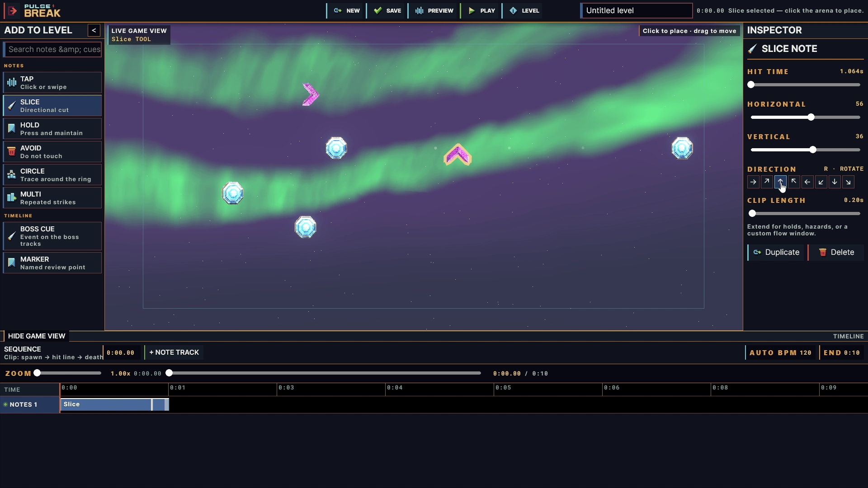Click Save in the top toolbar
This screenshot has width=868, height=488.
(x=387, y=10)
